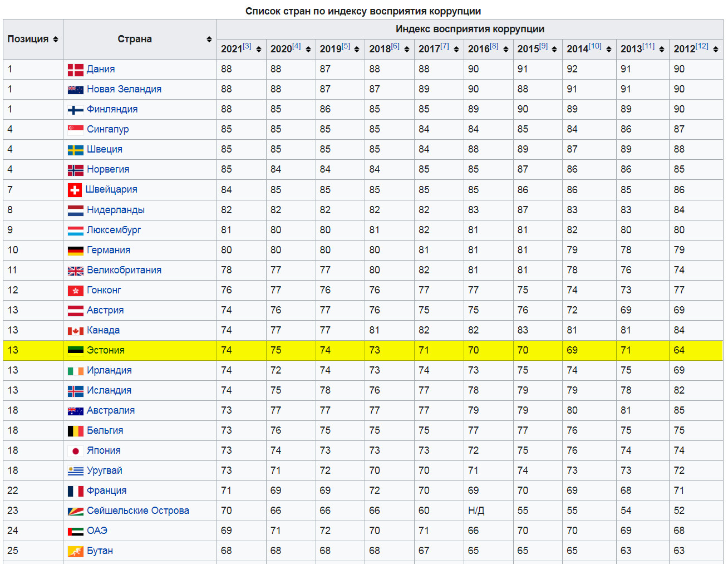The image size is (728, 564).
Task: Click the Denmark flag icon
Action: point(75,70)
